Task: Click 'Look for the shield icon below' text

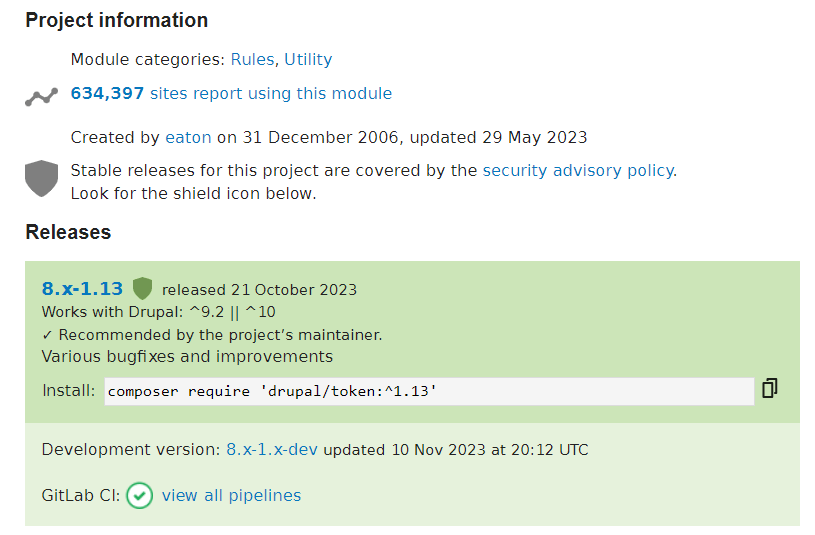Action: coord(193,193)
